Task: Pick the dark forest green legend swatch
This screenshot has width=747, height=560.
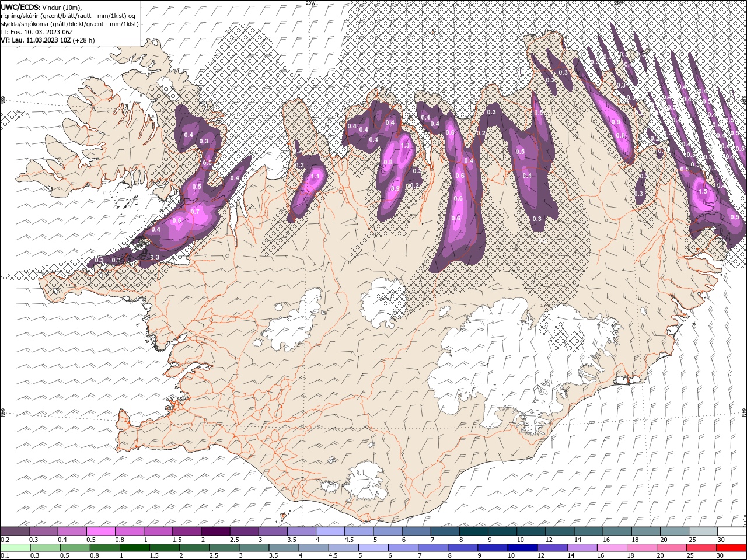Action: pos(134,548)
